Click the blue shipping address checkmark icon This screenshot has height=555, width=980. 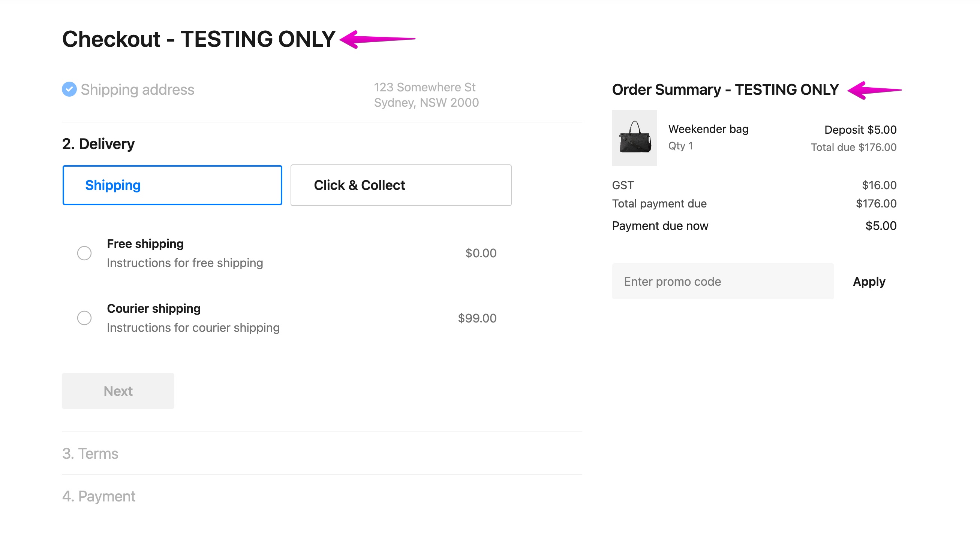(x=69, y=89)
